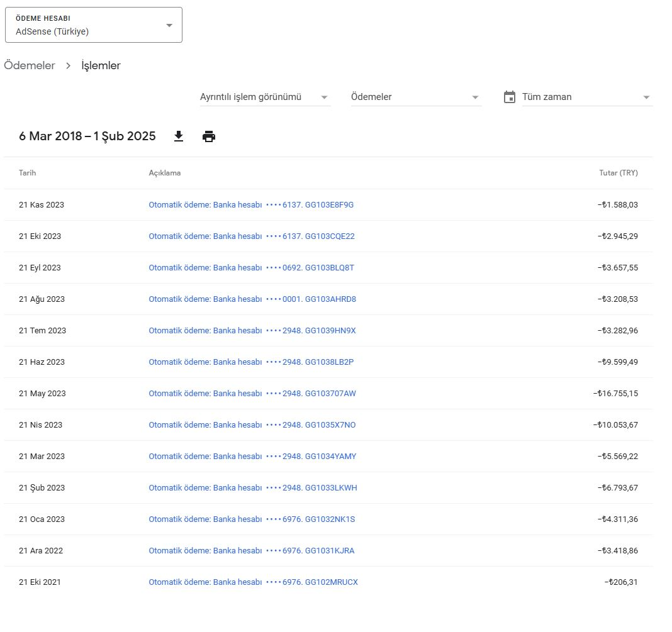This screenshot has height=632, width=672.
Task: Open the Tüm zaman date dropdown
Action: click(x=587, y=97)
